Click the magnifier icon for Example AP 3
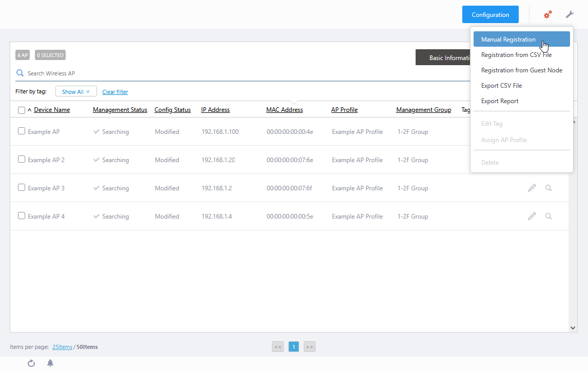This screenshot has width=588, height=372. (548, 188)
